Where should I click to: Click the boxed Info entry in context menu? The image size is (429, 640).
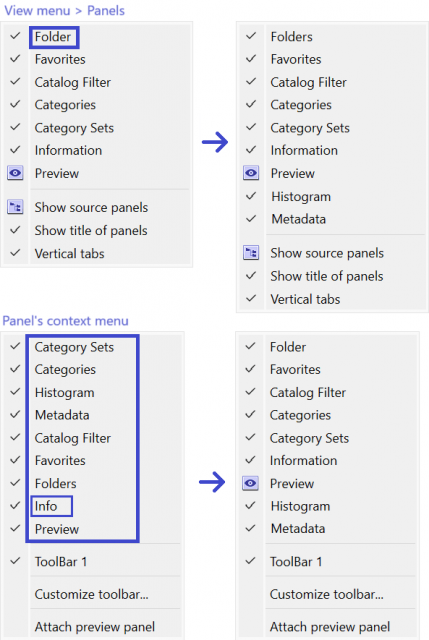tap(52, 506)
